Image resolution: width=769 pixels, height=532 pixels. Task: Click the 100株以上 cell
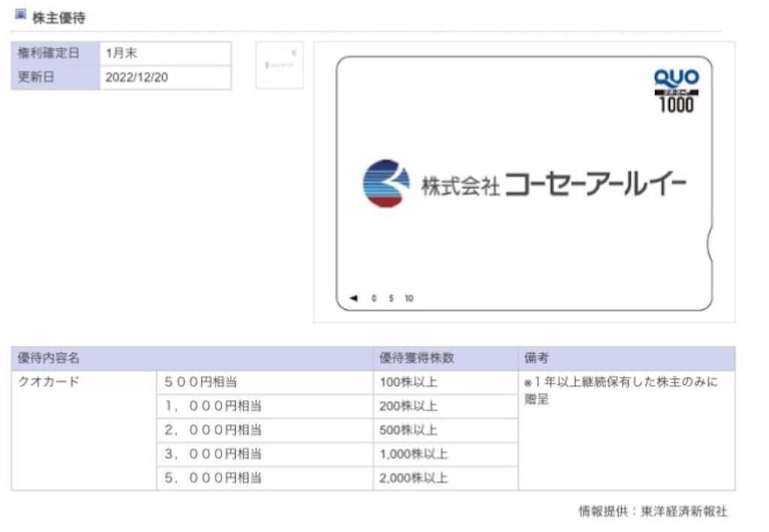[x=445, y=382]
